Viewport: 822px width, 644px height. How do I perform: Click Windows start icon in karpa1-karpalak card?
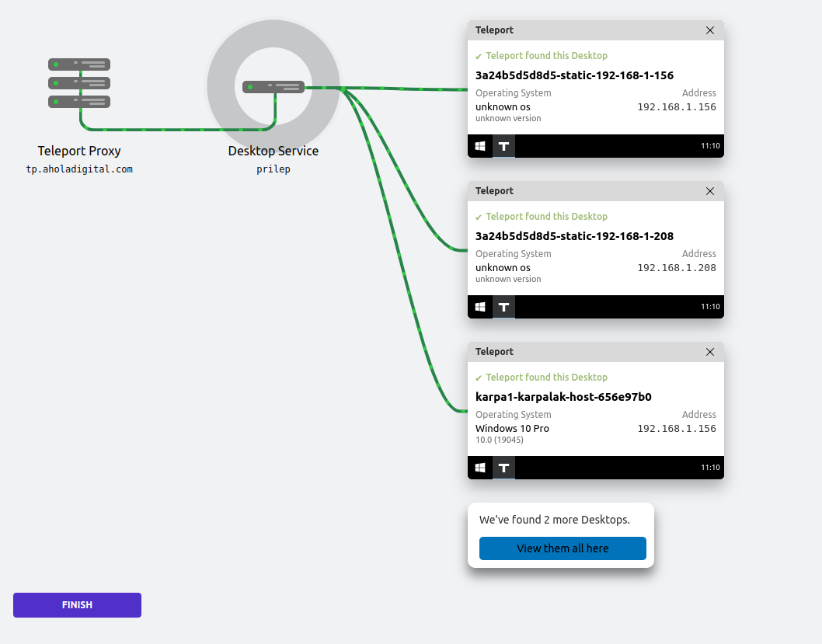(x=480, y=468)
